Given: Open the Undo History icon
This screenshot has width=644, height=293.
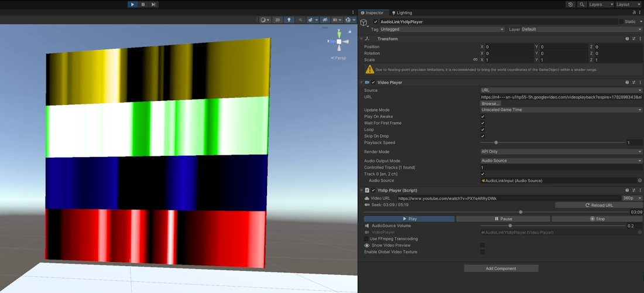Looking at the screenshot, I should click(570, 5).
